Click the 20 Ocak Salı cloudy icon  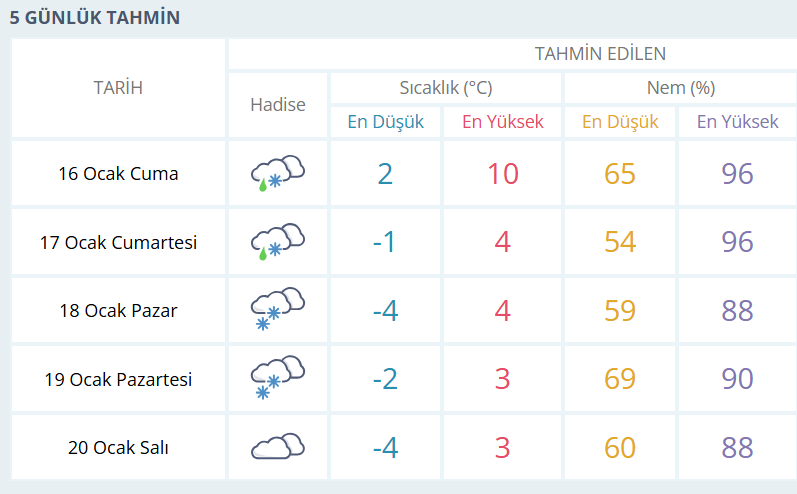coord(277,447)
